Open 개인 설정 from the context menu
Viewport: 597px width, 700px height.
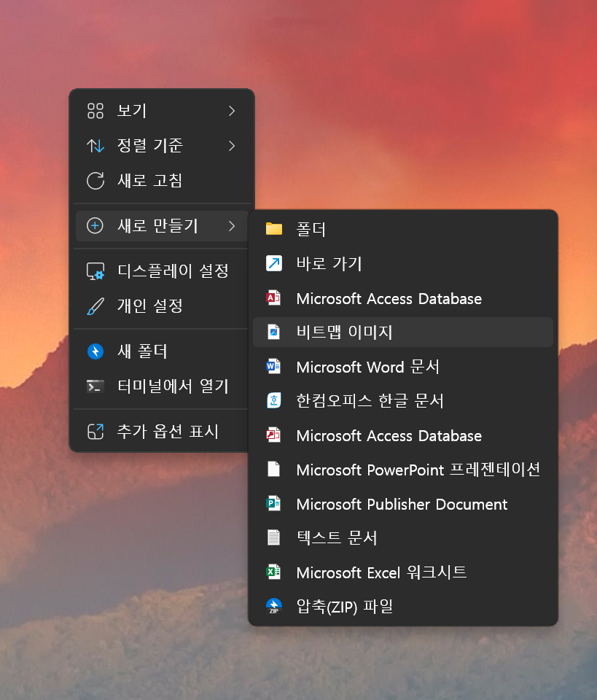pyautogui.click(x=162, y=306)
